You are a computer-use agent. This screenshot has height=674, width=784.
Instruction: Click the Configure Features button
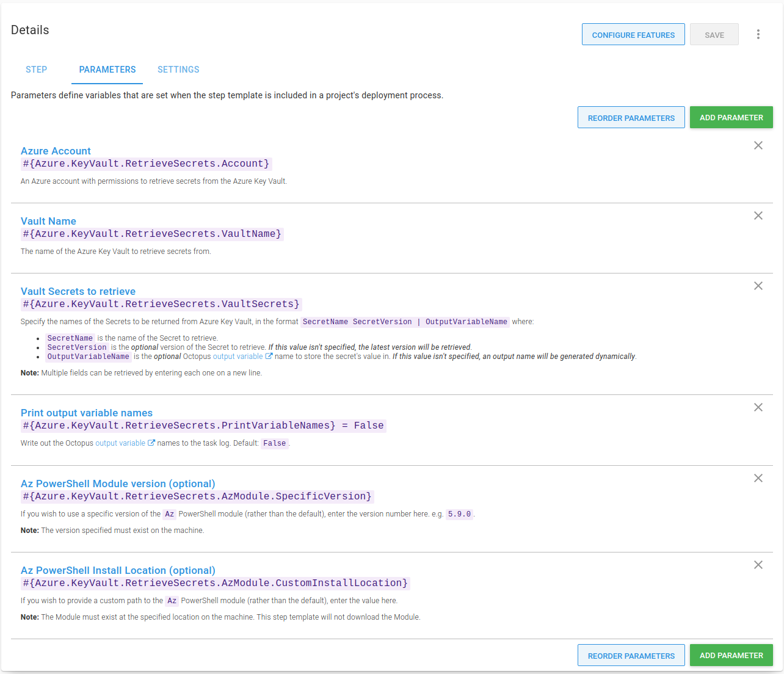[x=633, y=35]
